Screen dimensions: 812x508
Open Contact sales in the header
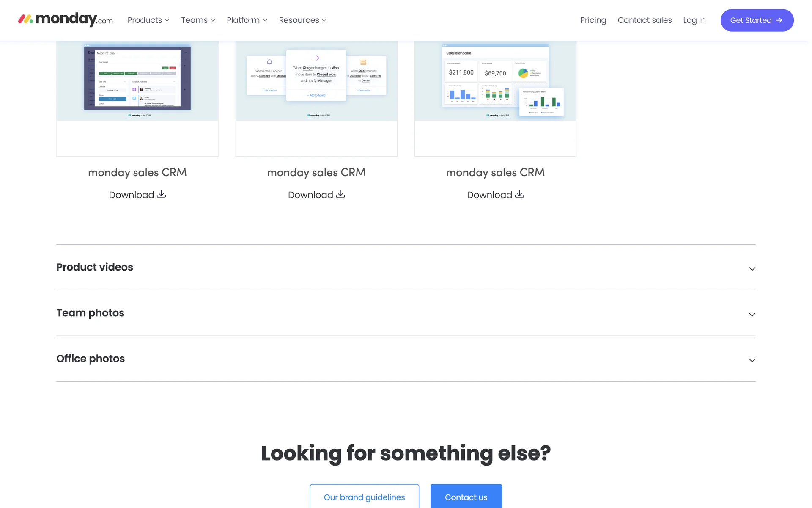tap(645, 20)
